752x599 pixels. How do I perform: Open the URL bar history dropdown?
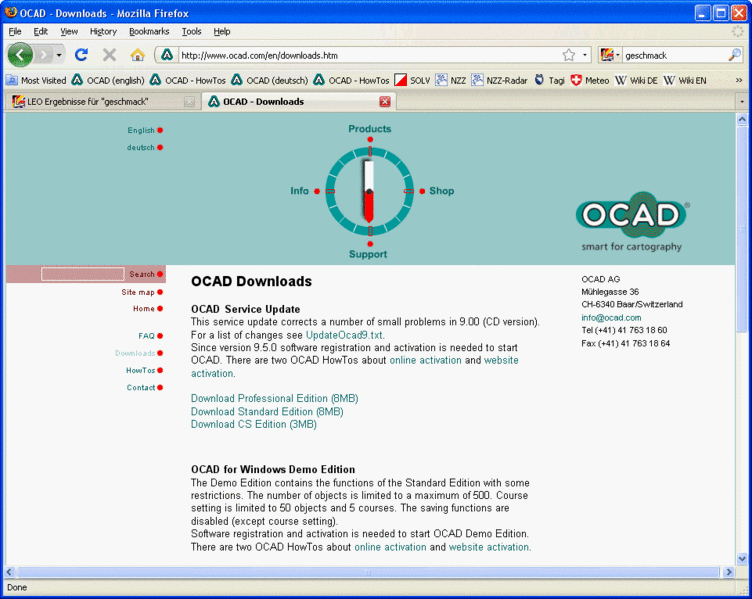click(x=585, y=55)
